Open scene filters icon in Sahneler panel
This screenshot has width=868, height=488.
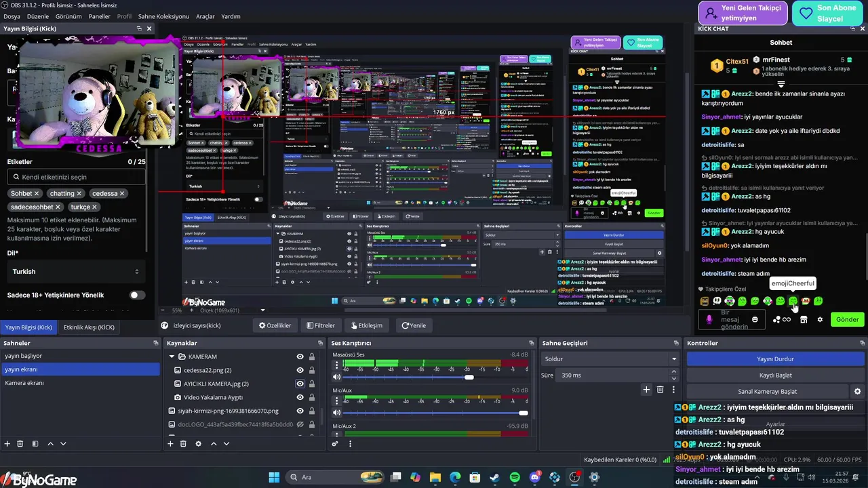click(x=35, y=444)
